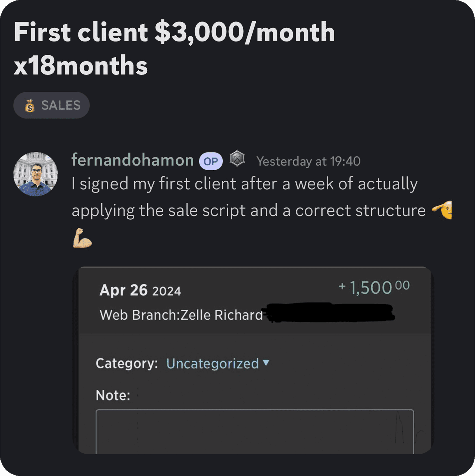Click the hammer role badge icon
Screen dimensions: 475x476
(237, 158)
